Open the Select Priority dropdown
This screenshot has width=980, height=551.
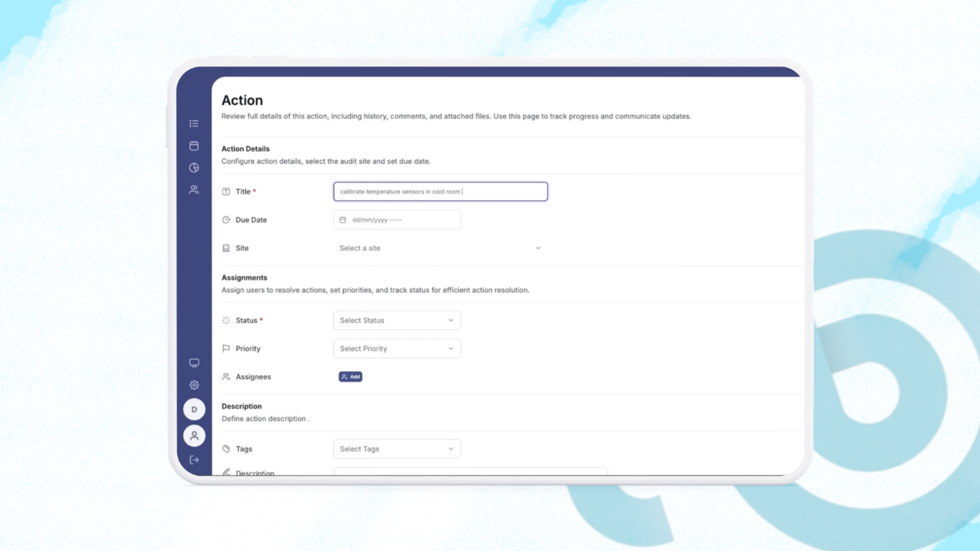397,349
